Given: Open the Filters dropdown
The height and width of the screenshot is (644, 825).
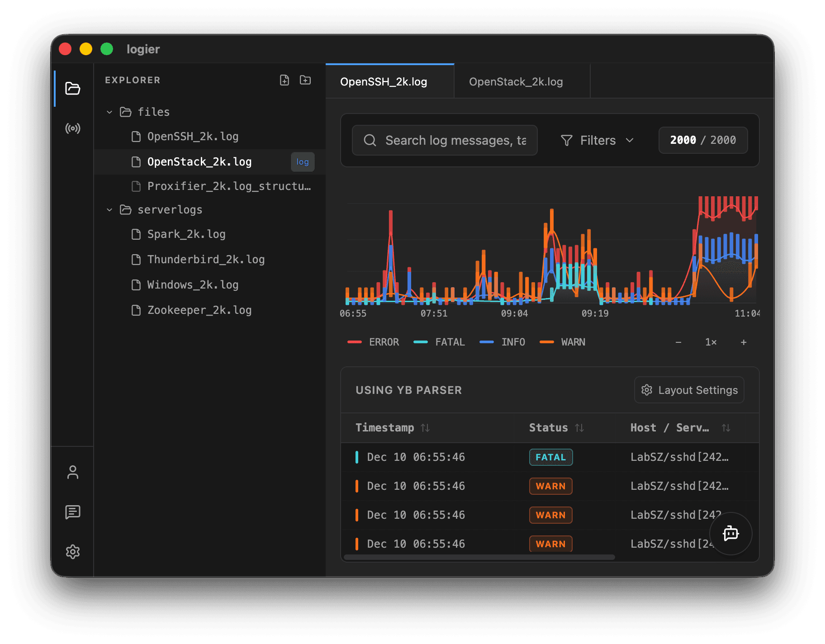Looking at the screenshot, I should pyautogui.click(x=597, y=140).
